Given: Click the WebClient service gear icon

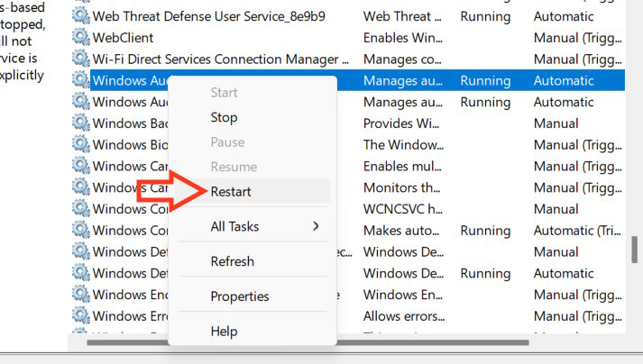Looking at the screenshot, I should click(x=81, y=38).
